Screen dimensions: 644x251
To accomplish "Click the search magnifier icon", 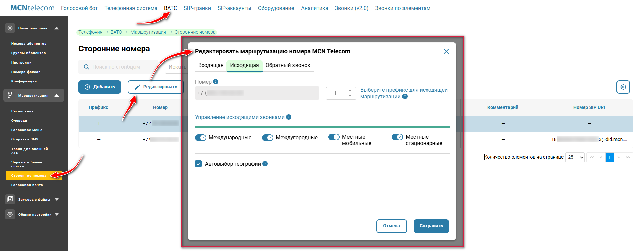I will (x=86, y=67).
